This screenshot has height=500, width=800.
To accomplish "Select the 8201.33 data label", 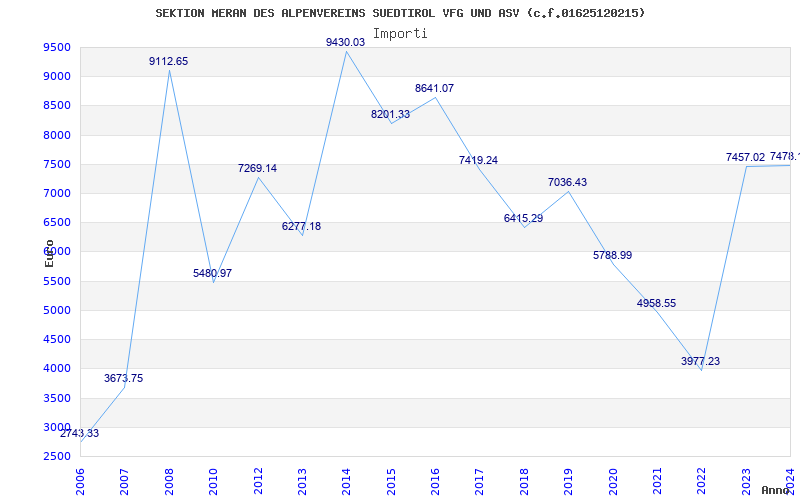I will pyautogui.click(x=390, y=114).
